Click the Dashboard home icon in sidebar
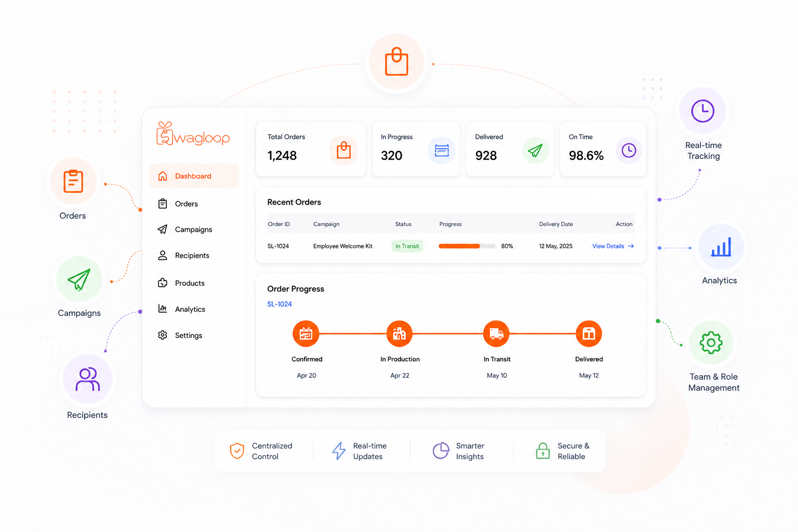The width and height of the screenshot is (798, 532). [x=163, y=176]
